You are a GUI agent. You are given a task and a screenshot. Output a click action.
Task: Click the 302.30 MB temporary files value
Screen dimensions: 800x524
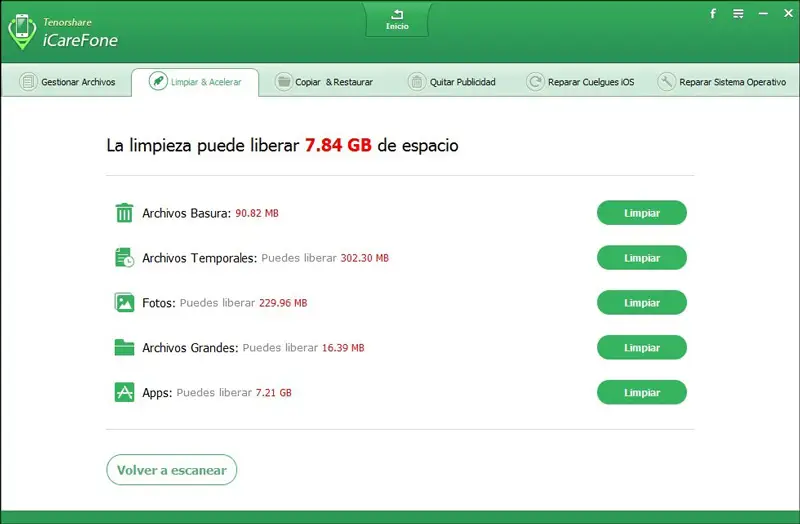tap(365, 258)
